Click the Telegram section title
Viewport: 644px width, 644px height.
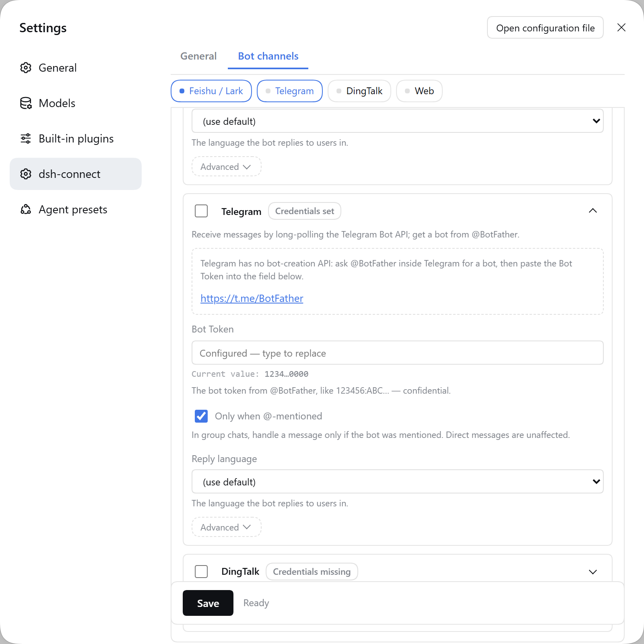241,211
